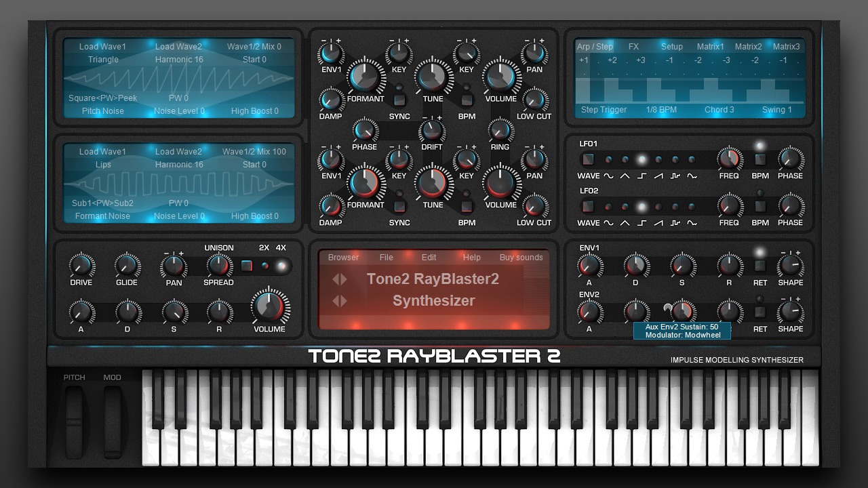Image resolution: width=868 pixels, height=488 pixels.
Task: Click the 'Swing 1' value
Action: 777,110
